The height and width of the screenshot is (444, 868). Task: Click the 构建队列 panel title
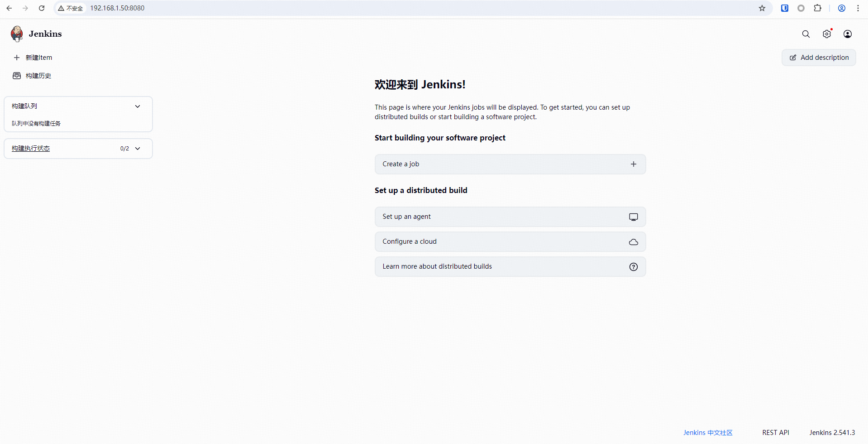click(24, 106)
